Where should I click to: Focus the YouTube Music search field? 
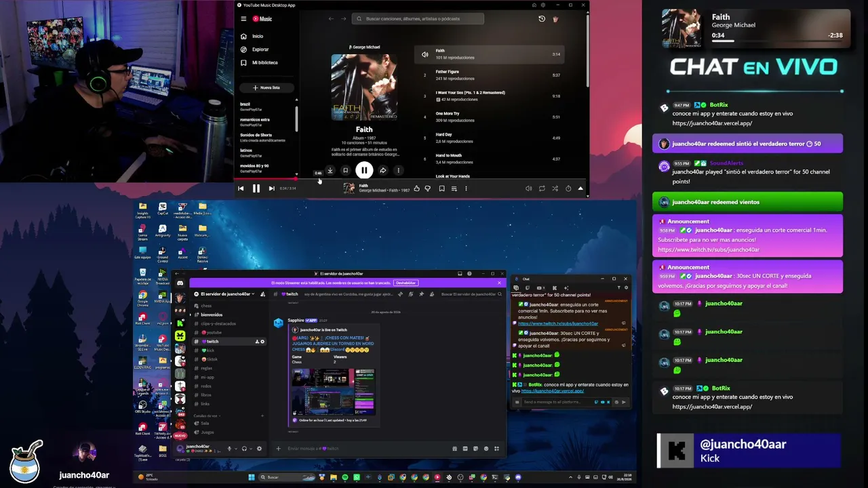click(x=418, y=19)
